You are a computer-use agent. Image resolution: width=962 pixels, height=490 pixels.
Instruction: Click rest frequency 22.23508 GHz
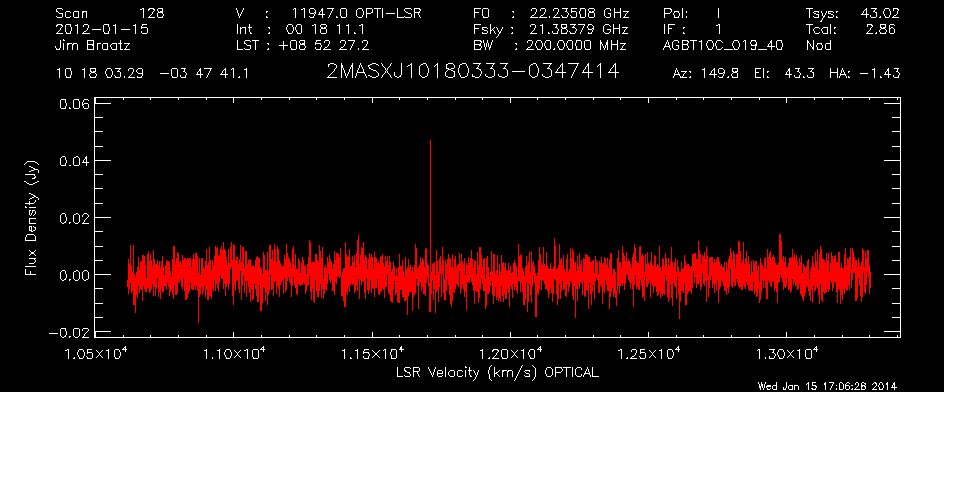[580, 13]
